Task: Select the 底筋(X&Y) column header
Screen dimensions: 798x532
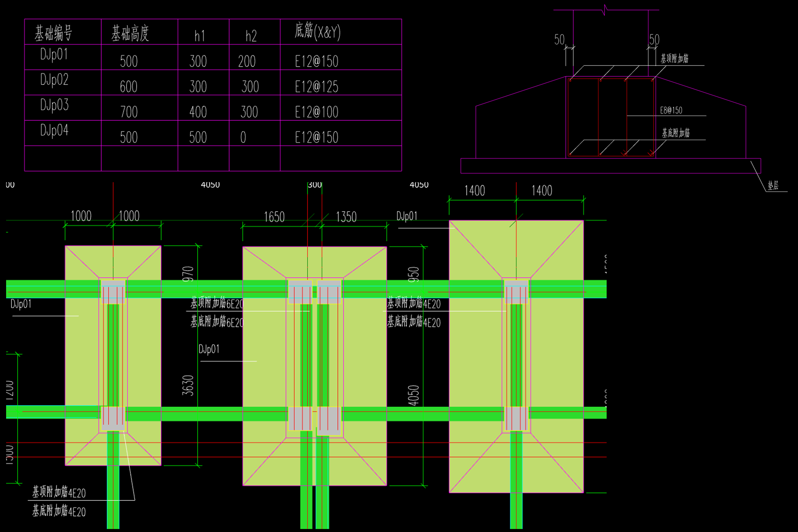Action: pos(341,32)
